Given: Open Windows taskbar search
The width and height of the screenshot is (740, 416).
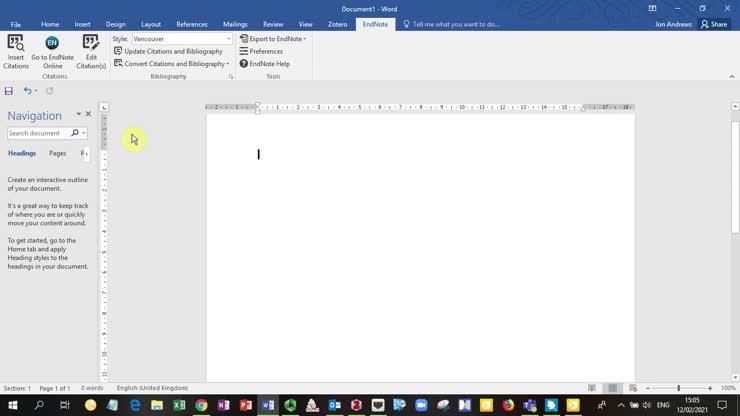Looking at the screenshot, I should 39,405.
